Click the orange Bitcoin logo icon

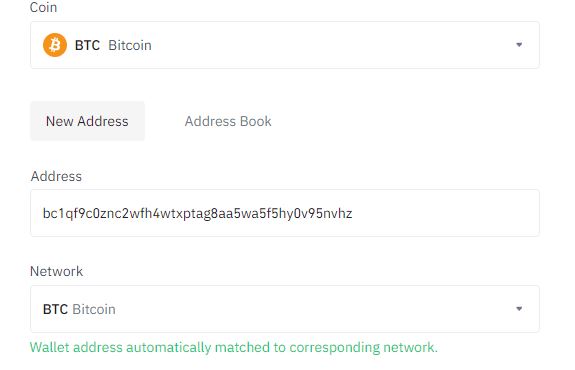55,45
